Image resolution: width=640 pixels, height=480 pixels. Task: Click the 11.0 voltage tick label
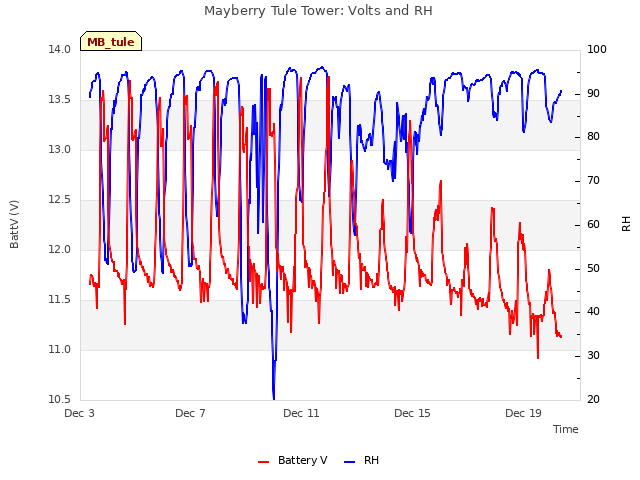(60, 349)
